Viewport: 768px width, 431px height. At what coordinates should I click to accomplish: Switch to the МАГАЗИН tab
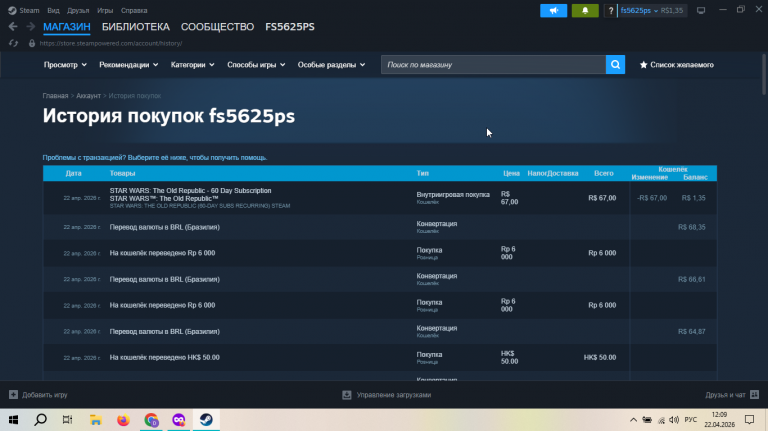pyautogui.click(x=67, y=27)
